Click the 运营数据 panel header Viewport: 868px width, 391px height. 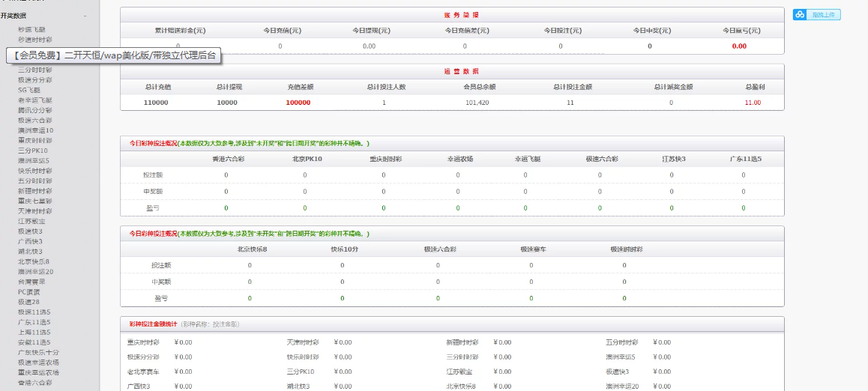(x=452, y=71)
